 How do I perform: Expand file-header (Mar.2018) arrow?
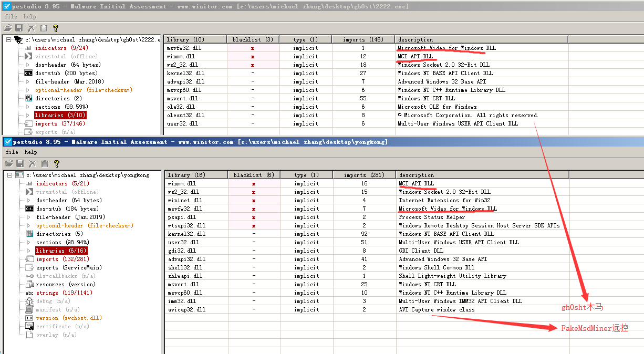pos(28,81)
